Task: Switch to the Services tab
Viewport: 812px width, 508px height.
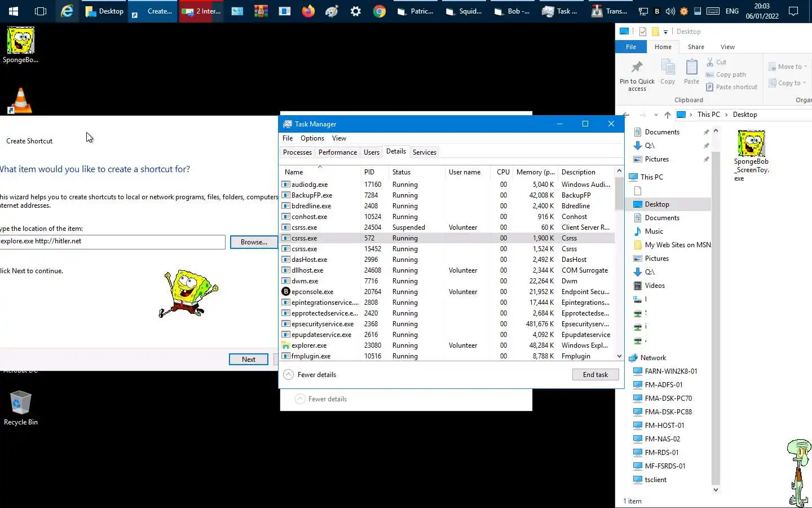Action: point(424,152)
